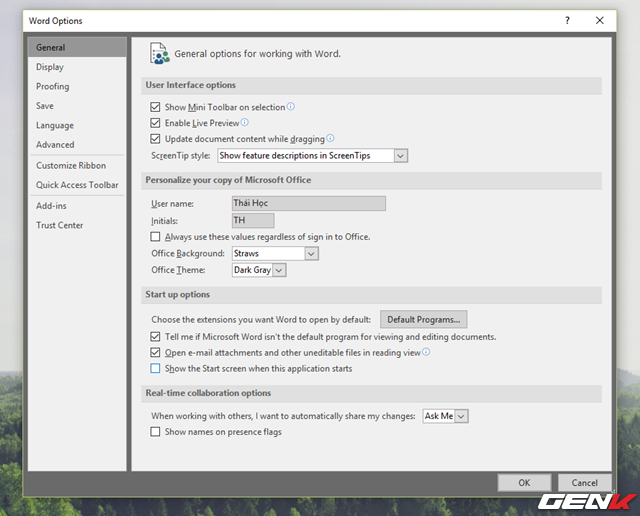Click Personalize your copy of Microsoft Office heading
Screen dimensions: 640x516
(x=228, y=180)
